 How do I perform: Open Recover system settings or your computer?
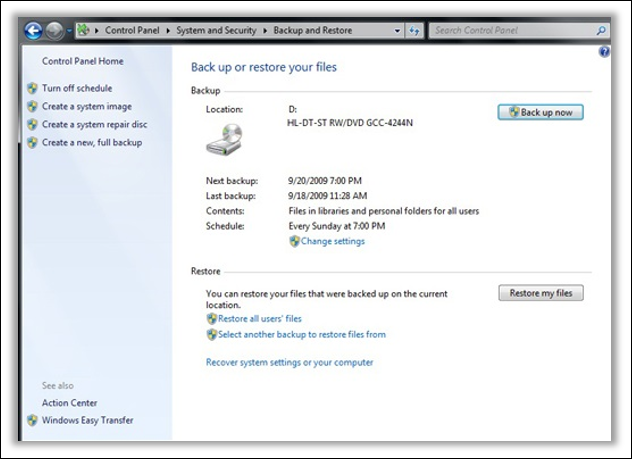[x=289, y=362]
